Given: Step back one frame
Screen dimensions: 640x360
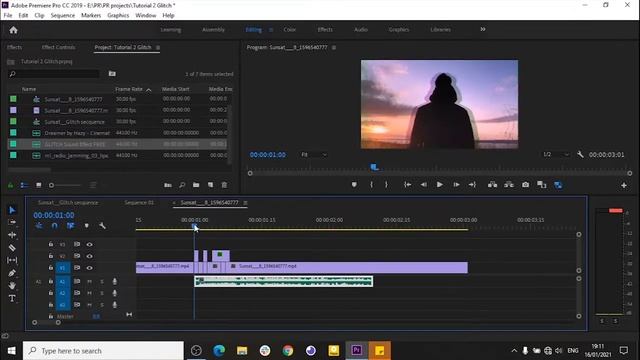Looking at the screenshot, I should tap(424, 185).
